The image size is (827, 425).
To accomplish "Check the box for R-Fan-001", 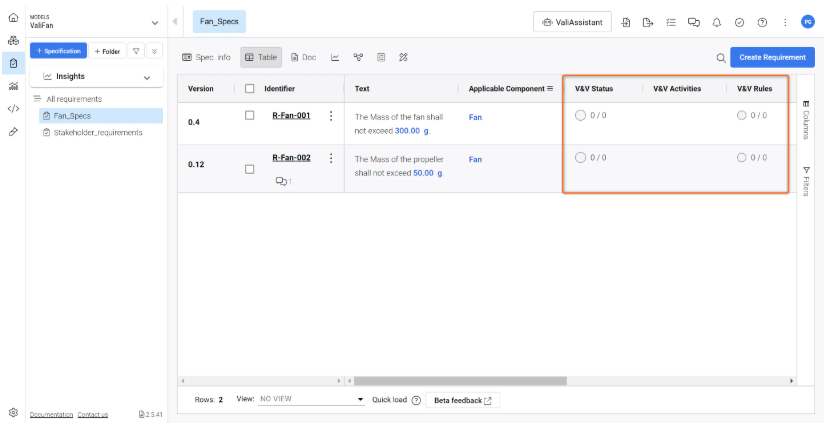I will pos(250,115).
